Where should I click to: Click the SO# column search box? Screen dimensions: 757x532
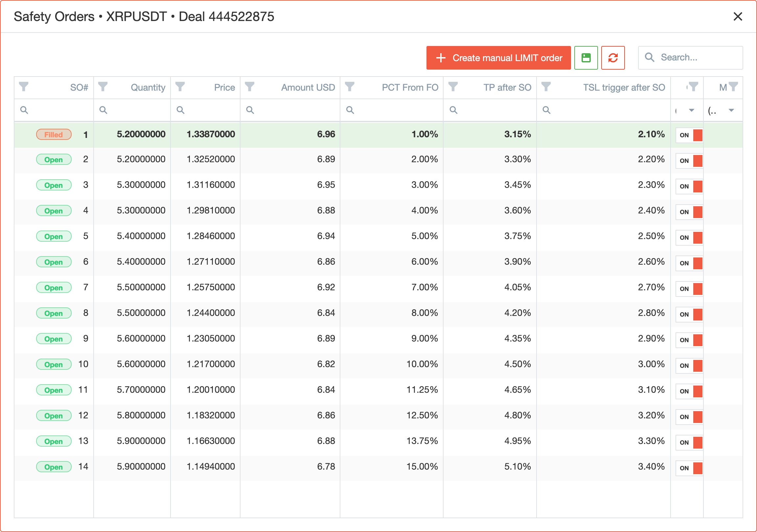point(54,110)
